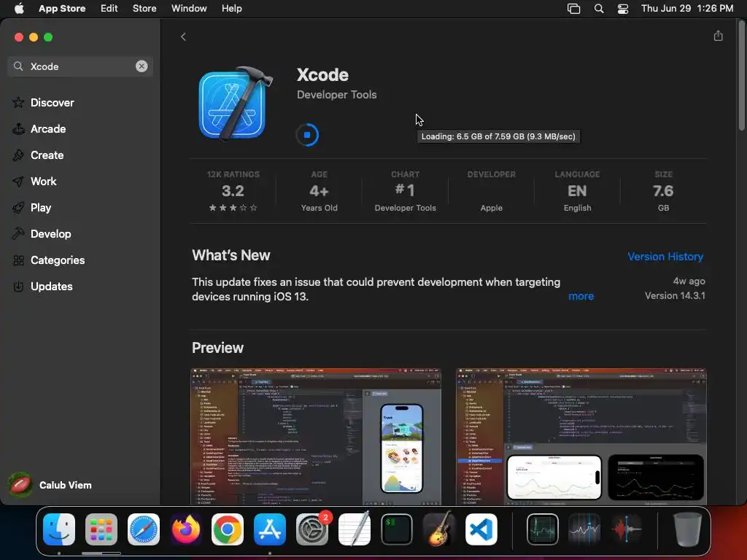Open Discover in the sidebar
The height and width of the screenshot is (560, 747).
53,103
